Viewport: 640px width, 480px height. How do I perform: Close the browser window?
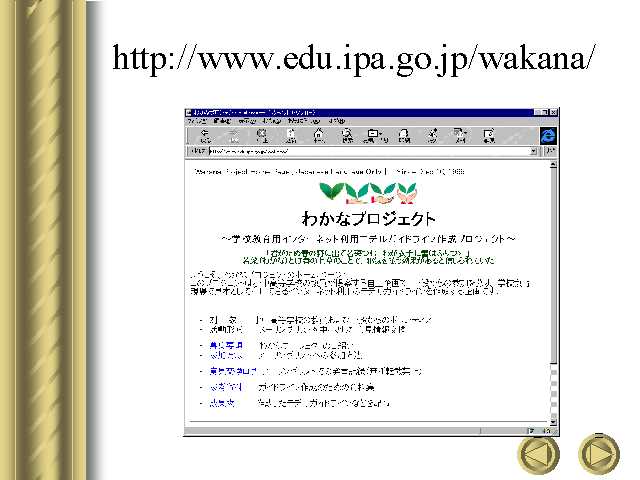click(553, 112)
